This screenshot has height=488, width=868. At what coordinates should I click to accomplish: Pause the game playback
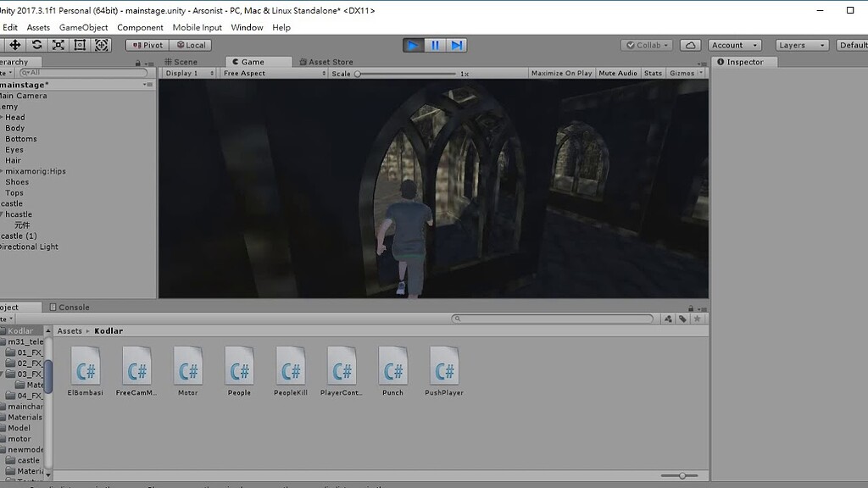point(435,45)
